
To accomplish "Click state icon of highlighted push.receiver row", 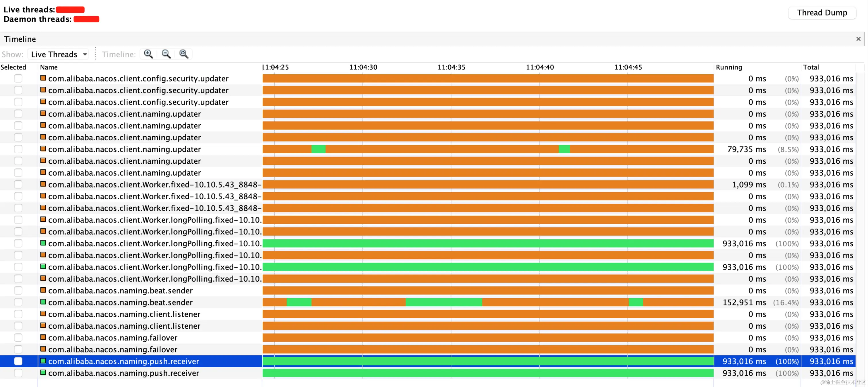I will 43,361.
